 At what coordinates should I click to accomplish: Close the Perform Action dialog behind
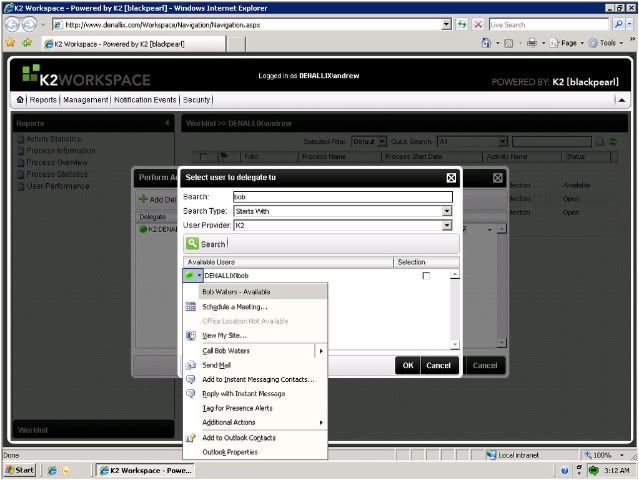coord(498,178)
